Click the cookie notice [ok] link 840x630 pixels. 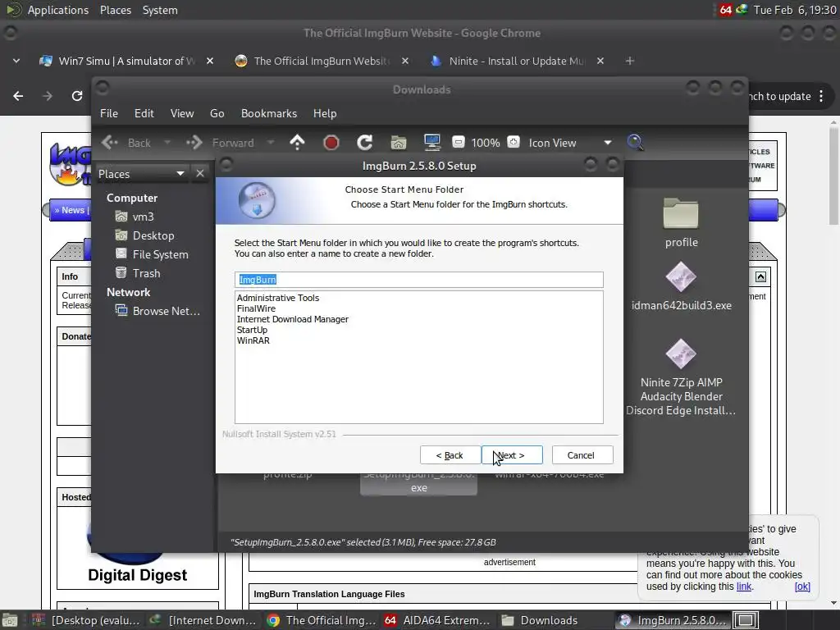pos(802,586)
